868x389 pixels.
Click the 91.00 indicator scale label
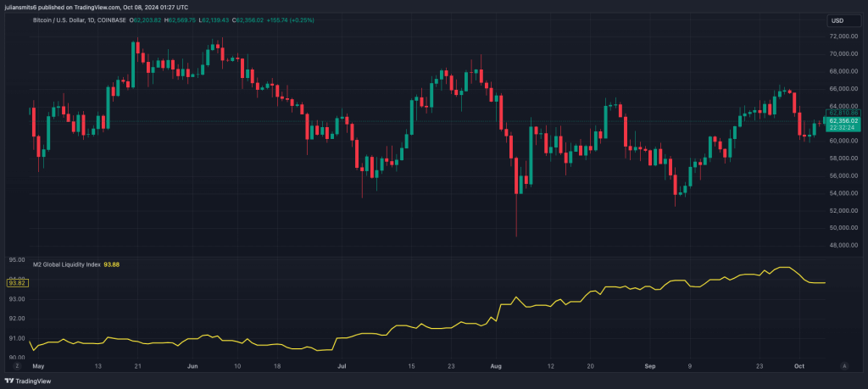(x=18, y=339)
